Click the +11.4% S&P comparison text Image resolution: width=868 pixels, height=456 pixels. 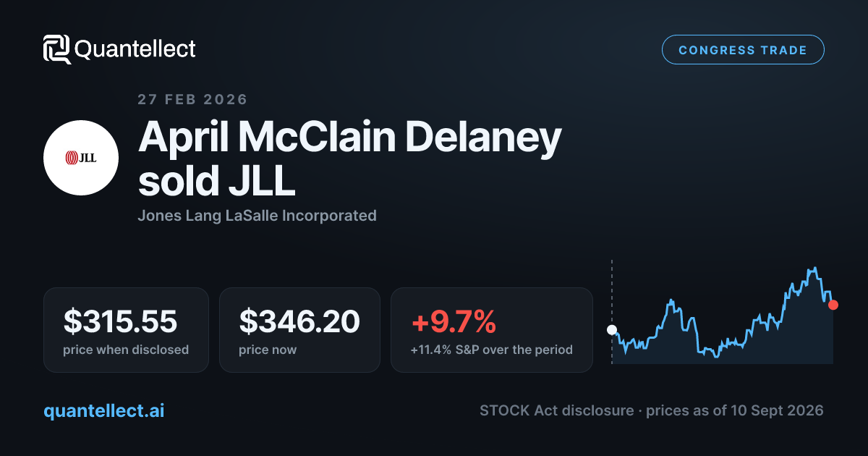[x=491, y=350]
